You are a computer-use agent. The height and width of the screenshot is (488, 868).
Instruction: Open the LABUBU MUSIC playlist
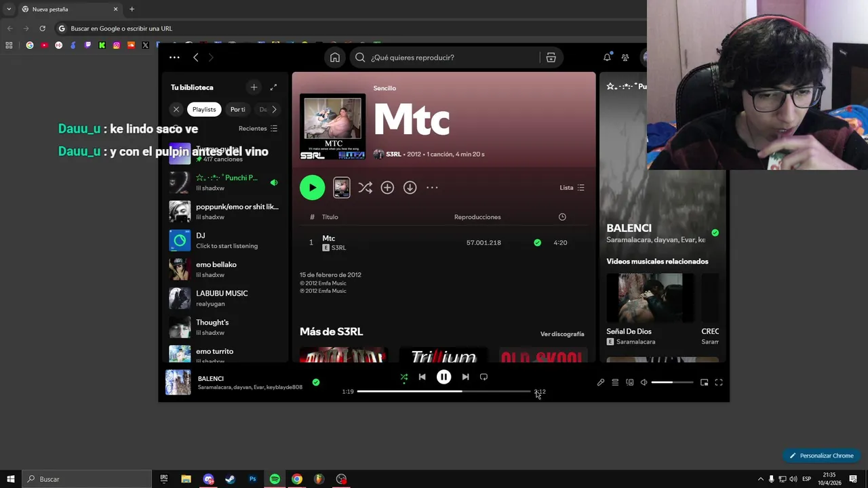[224, 298]
